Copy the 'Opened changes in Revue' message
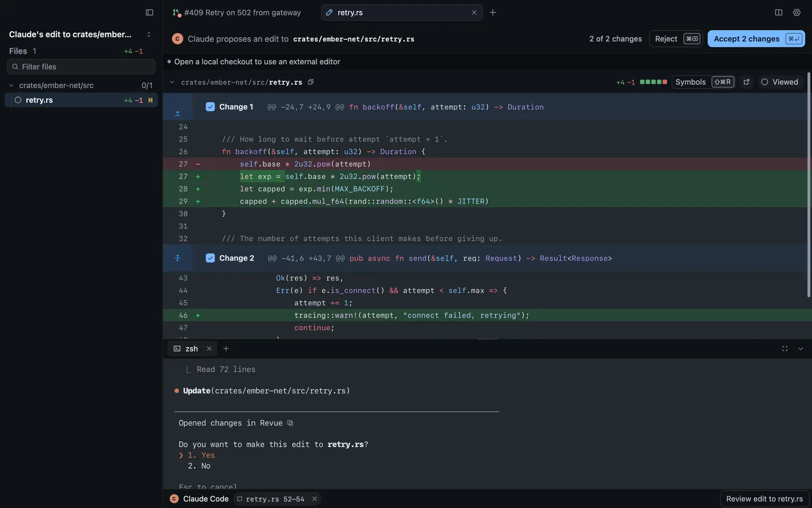 (x=290, y=423)
